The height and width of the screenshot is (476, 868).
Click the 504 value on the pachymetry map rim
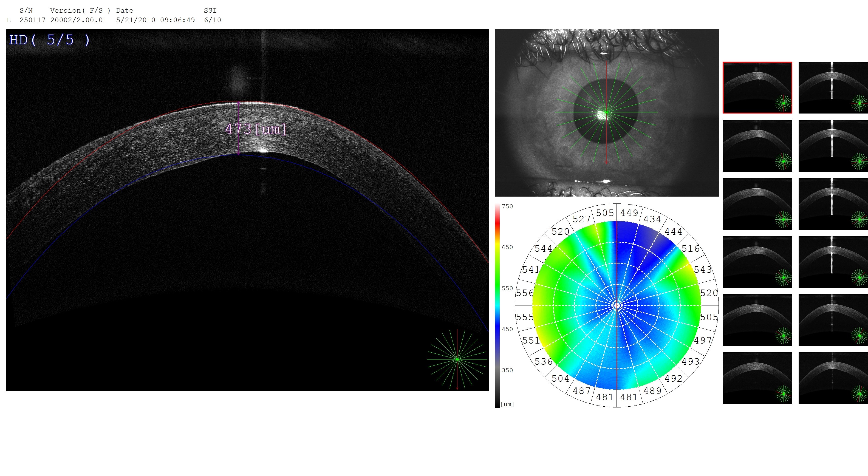(x=560, y=379)
